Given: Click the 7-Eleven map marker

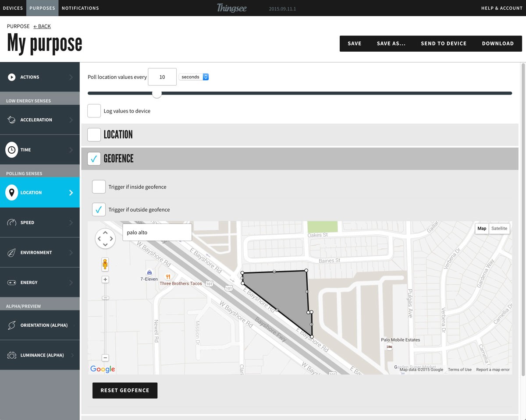Looking at the screenshot, I should coord(149,272).
